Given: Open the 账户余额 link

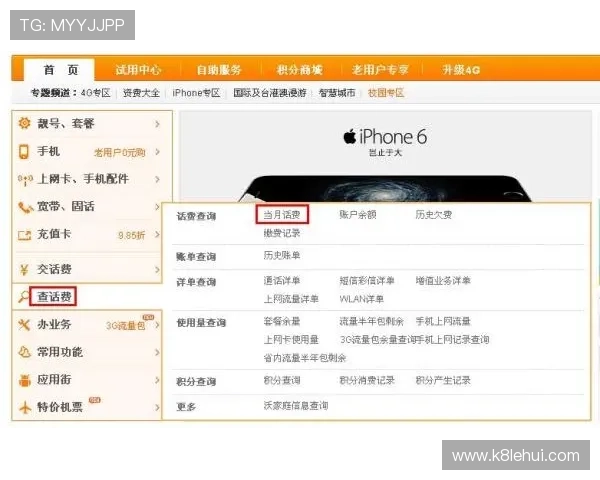Looking at the screenshot, I should click(358, 215).
